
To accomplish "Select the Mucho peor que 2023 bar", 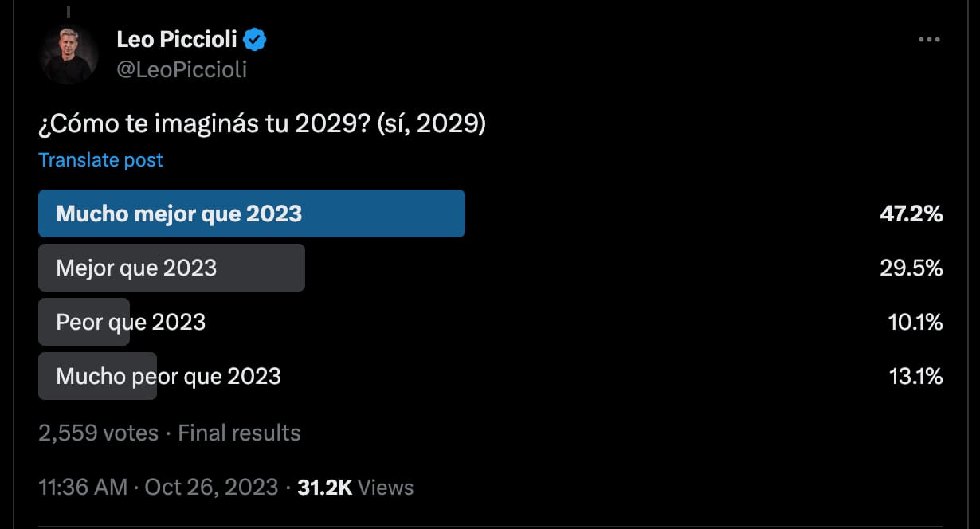I will click(97, 376).
